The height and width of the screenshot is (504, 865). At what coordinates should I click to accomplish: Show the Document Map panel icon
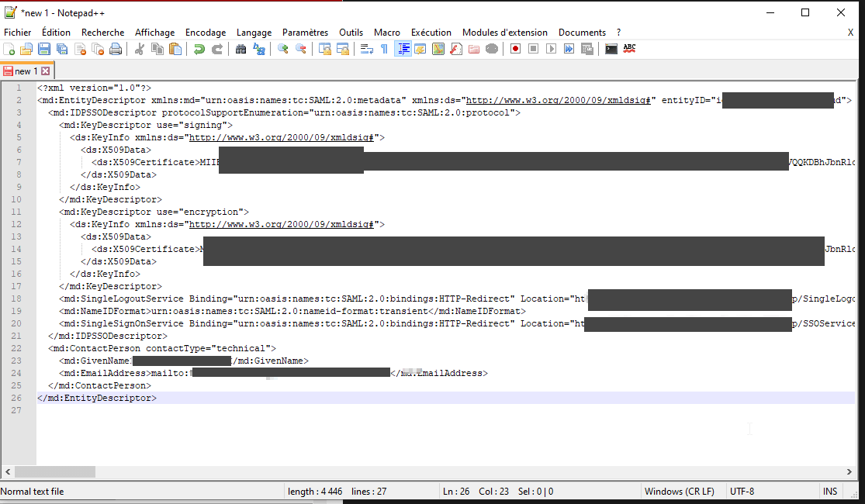[x=438, y=49]
